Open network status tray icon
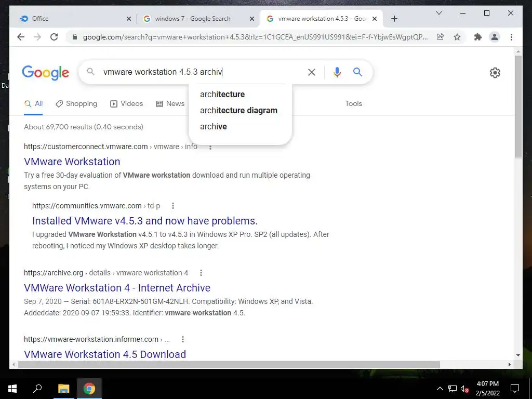 tap(453, 389)
